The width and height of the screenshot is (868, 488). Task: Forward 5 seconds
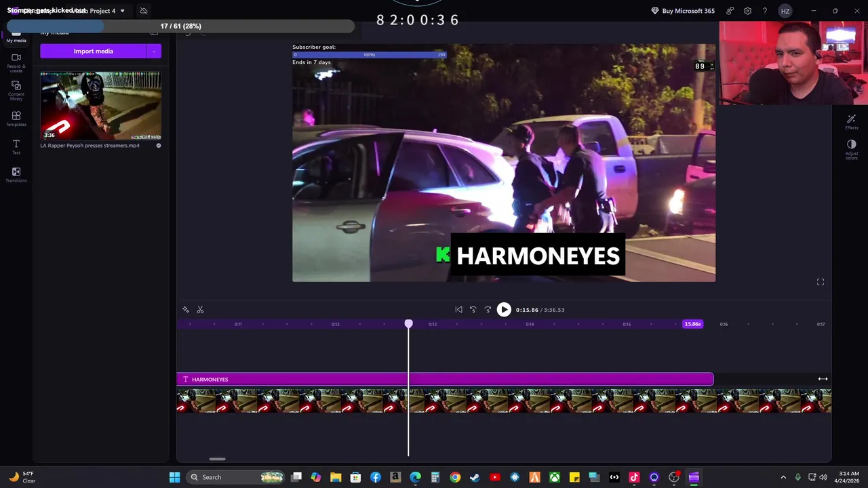point(488,310)
